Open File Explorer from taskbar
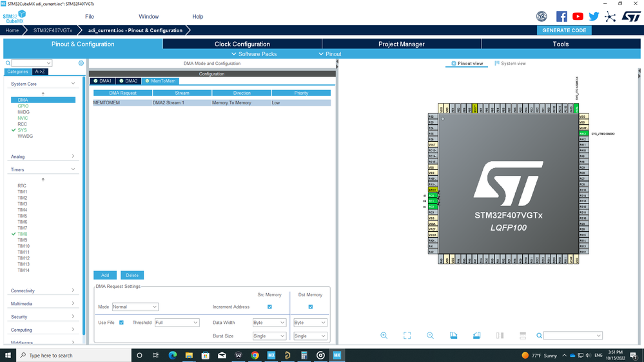Screen dimensions: 644x362 pos(189,356)
